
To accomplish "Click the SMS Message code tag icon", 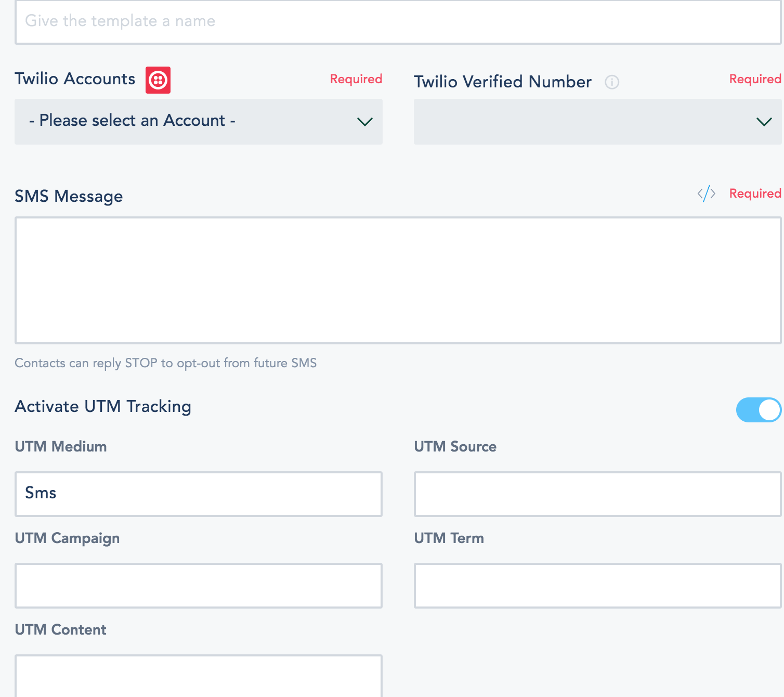I will (707, 194).
